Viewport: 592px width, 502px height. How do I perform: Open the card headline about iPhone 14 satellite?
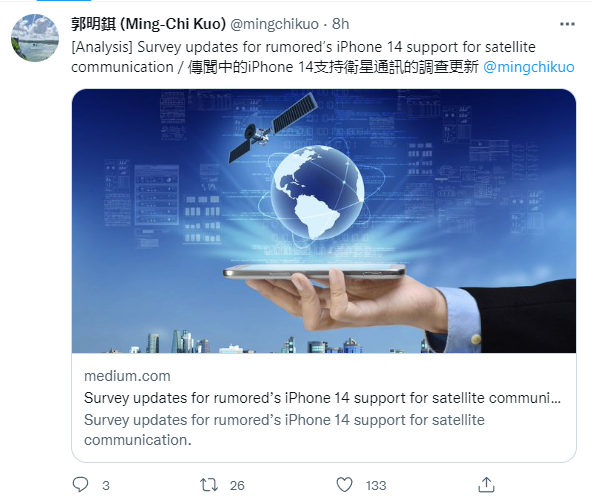click(x=322, y=398)
